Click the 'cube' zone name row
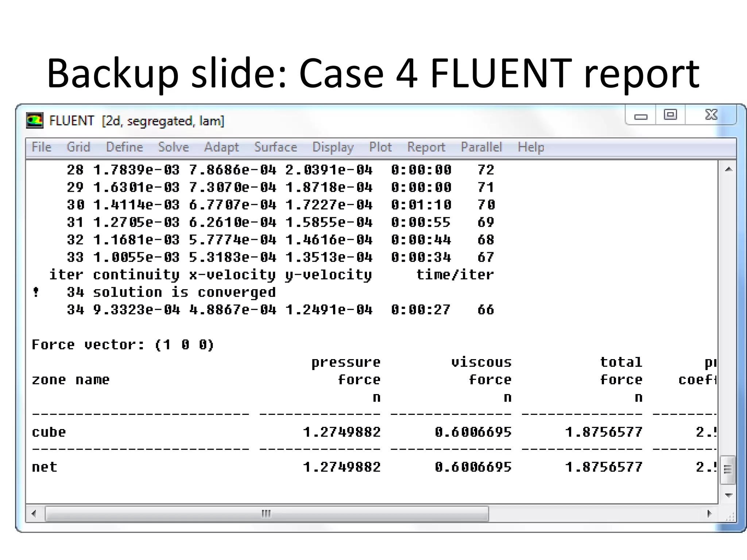This screenshot has height=560, width=747. (49, 432)
